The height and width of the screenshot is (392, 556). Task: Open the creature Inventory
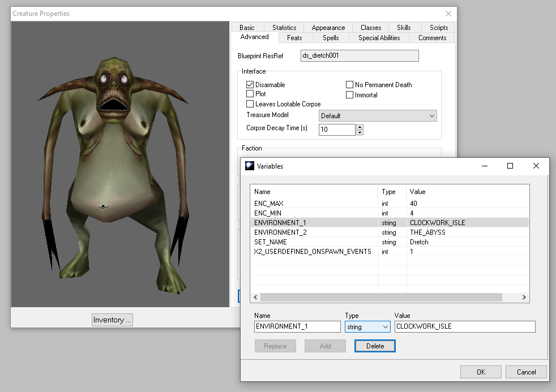tap(112, 320)
